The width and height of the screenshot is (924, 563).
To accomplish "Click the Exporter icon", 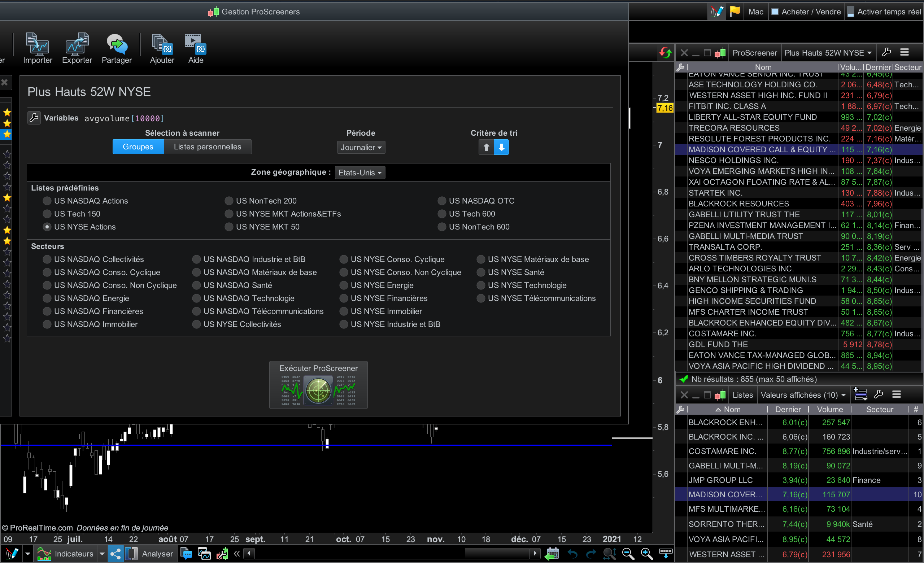I will 77,45.
